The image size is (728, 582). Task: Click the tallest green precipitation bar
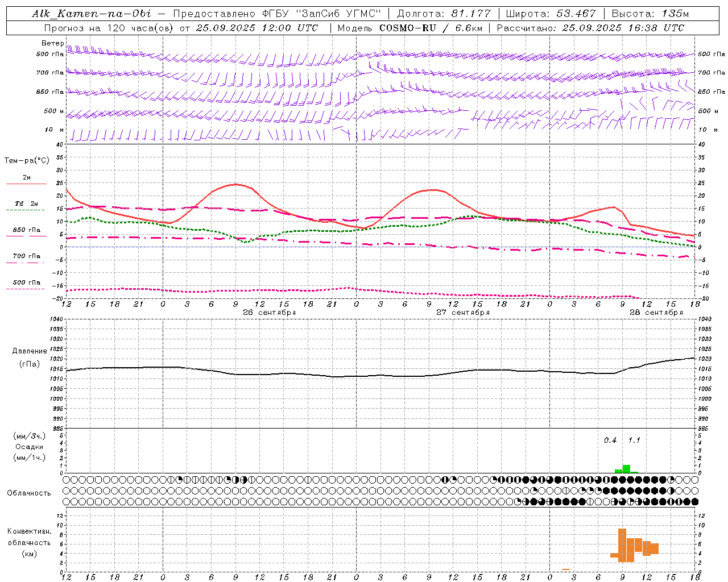[x=626, y=469]
